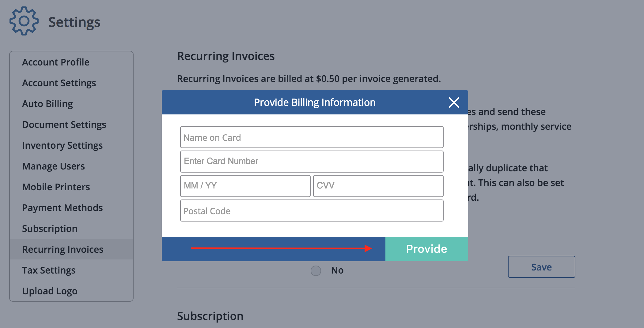
Task: Click the Name on Card field
Action: [x=312, y=137]
